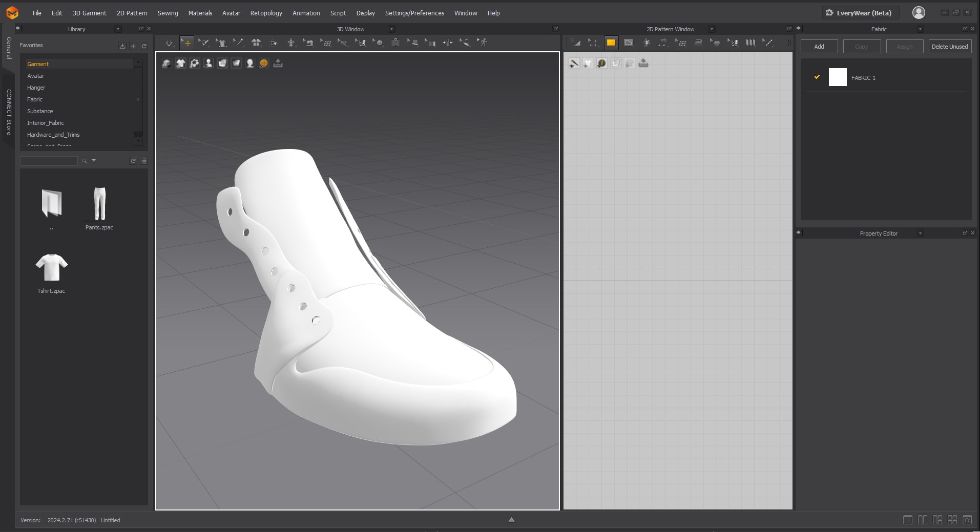Toggle the orange 2D pattern info display icon
Viewport: 980px width, 532px height.
click(602, 63)
